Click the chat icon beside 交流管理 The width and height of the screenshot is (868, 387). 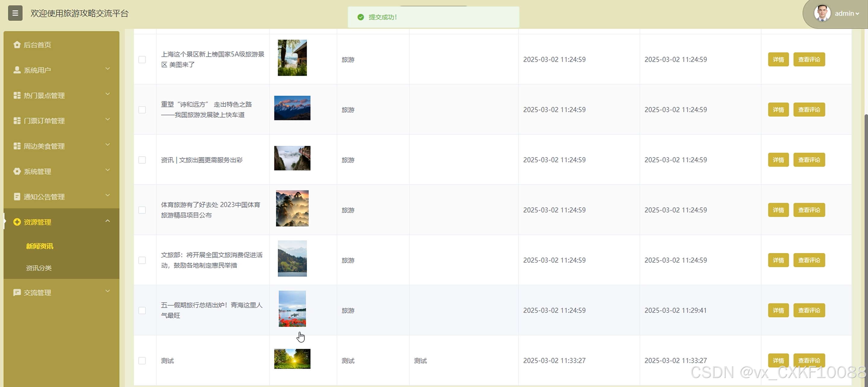[17, 292]
